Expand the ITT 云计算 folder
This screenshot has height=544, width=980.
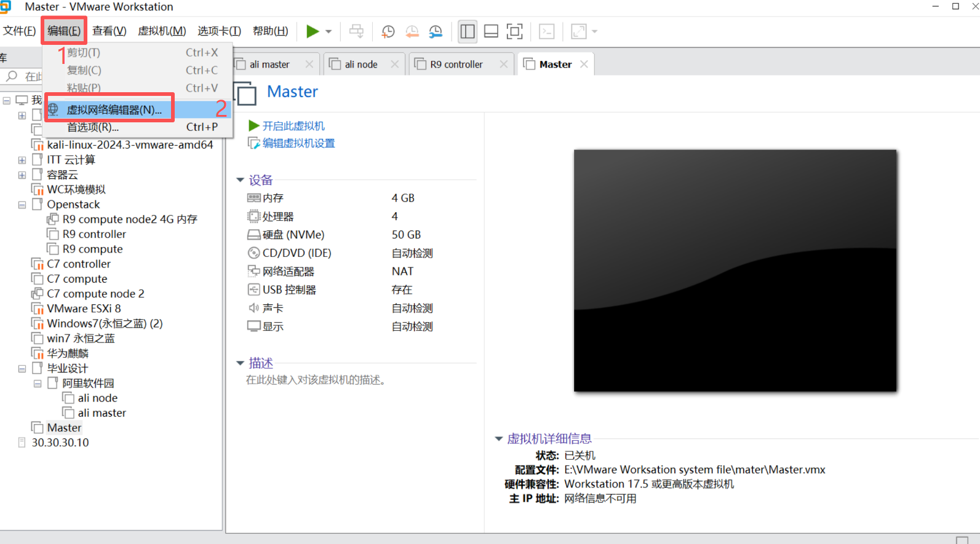(22, 160)
